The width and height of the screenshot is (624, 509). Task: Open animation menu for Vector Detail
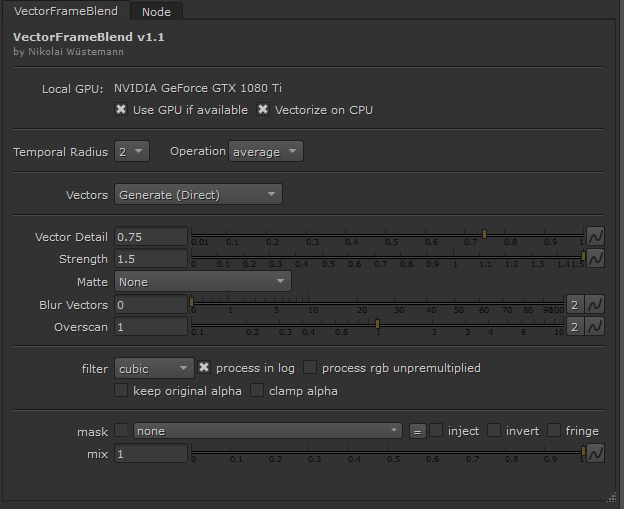[x=595, y=237]
